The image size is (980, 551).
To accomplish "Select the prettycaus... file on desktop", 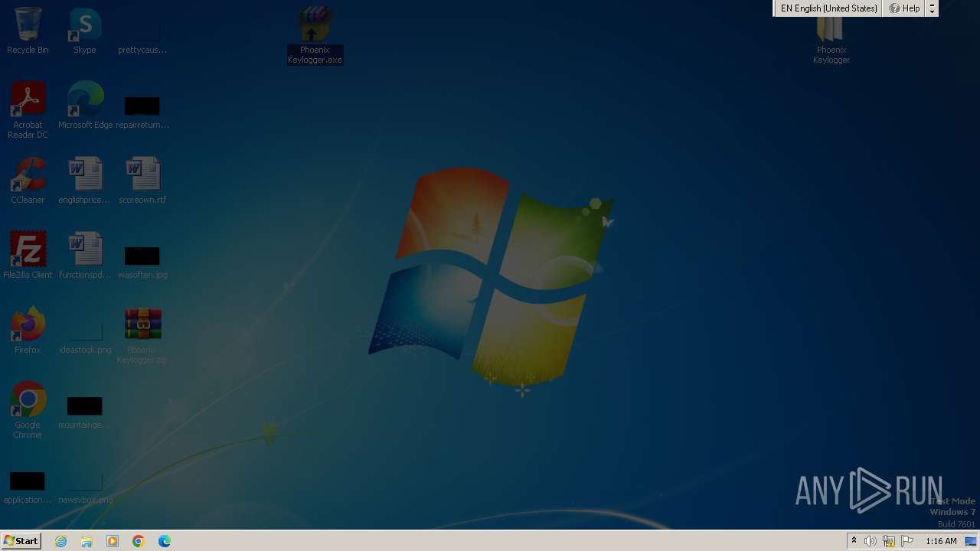I will [142, 31].
